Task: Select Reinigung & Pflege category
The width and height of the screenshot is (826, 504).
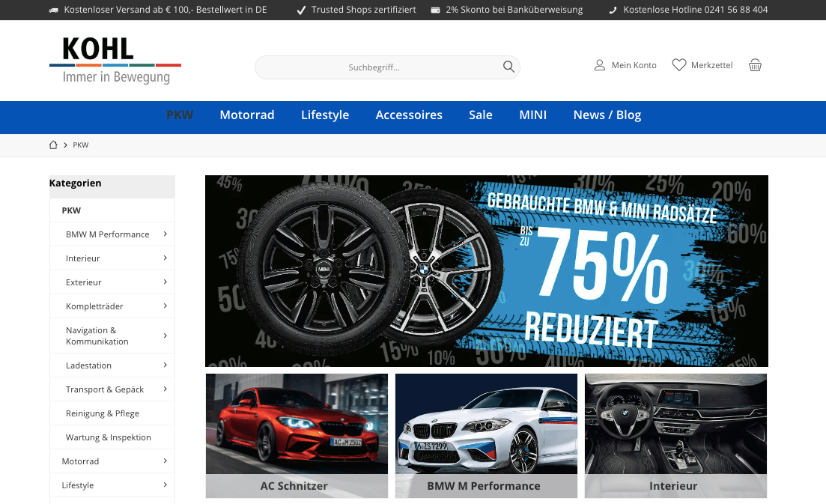Action: tap(112, 413)
